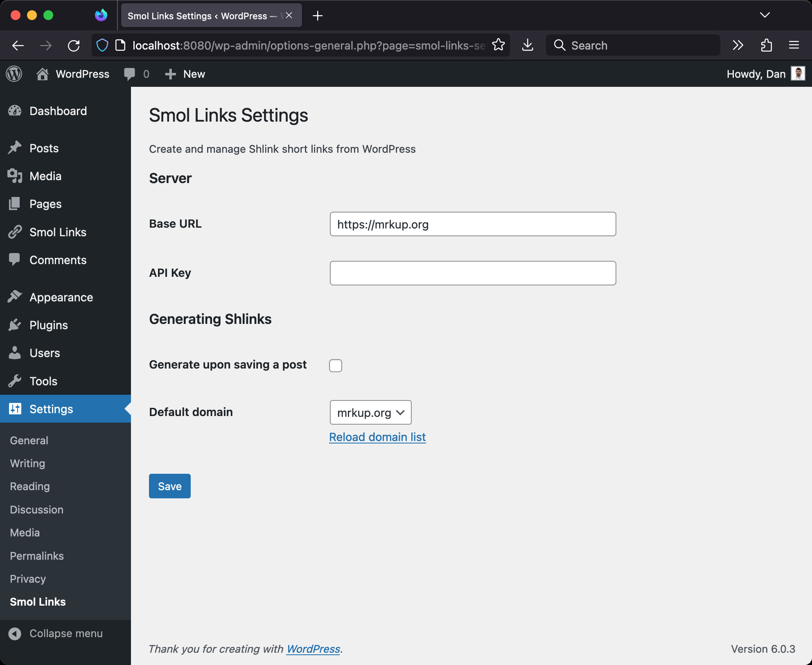Click the Plugins icon in sidebar
The height and width of the screenshot is (665, 812).
pos(14,324)
